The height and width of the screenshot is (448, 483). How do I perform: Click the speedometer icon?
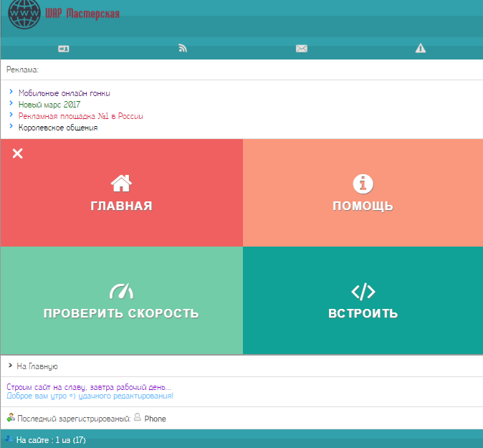tap(121, 290)
